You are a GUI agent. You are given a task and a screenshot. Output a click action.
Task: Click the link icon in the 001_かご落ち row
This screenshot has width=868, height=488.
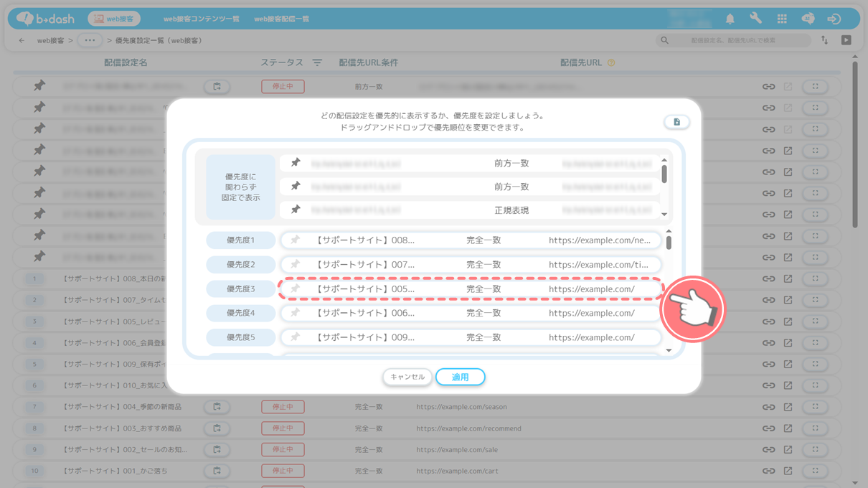[x=768, y=471]
